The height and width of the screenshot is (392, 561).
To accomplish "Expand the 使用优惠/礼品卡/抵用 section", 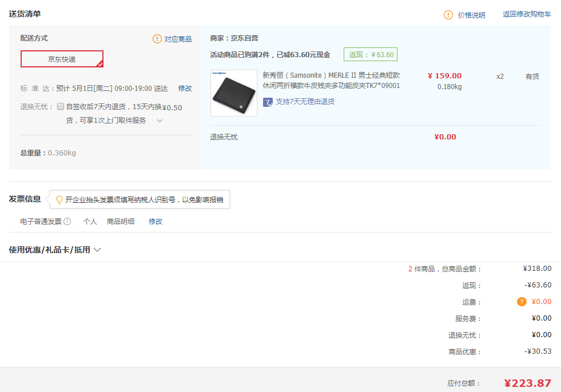I will pos(97,250).
